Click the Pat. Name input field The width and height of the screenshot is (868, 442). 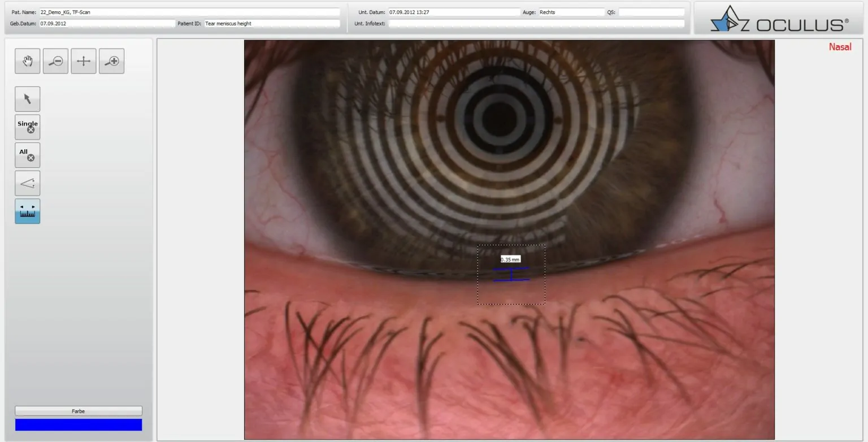(x=189, y=12)
